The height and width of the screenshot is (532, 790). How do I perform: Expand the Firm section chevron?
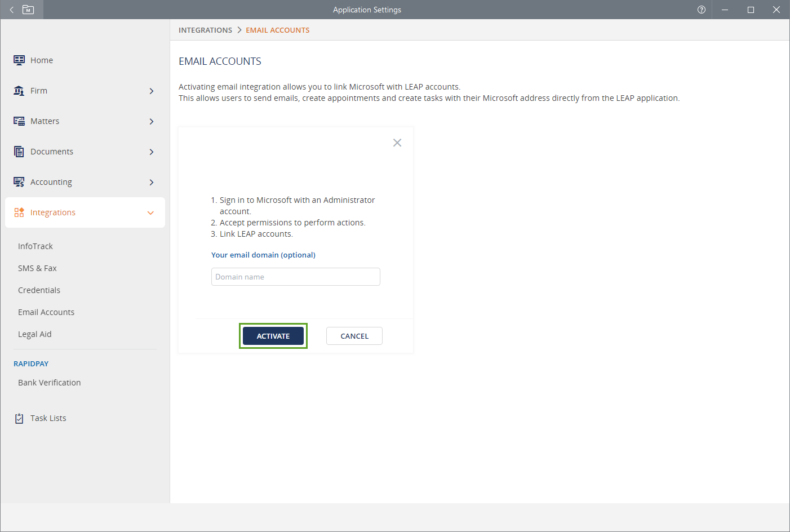point(151,91)
